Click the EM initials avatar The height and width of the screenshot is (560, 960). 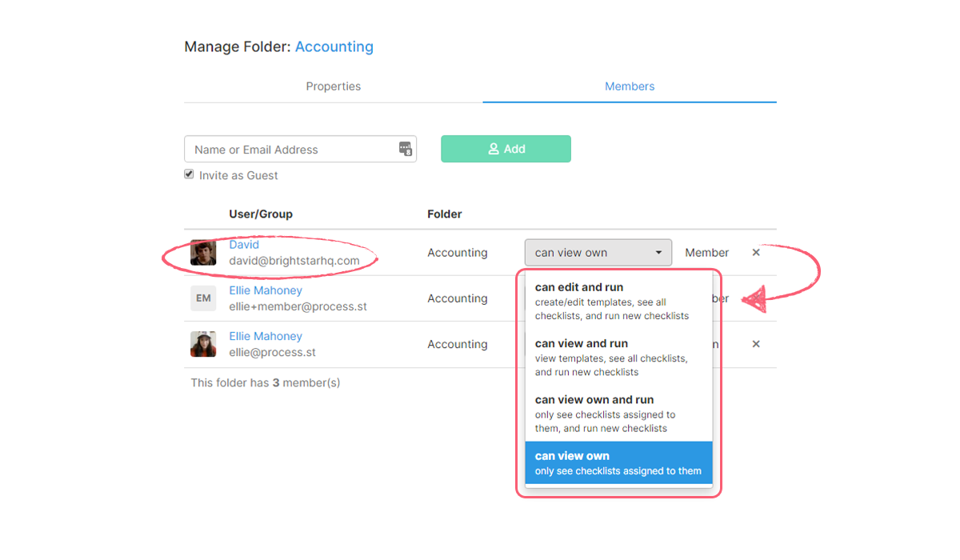203,298
